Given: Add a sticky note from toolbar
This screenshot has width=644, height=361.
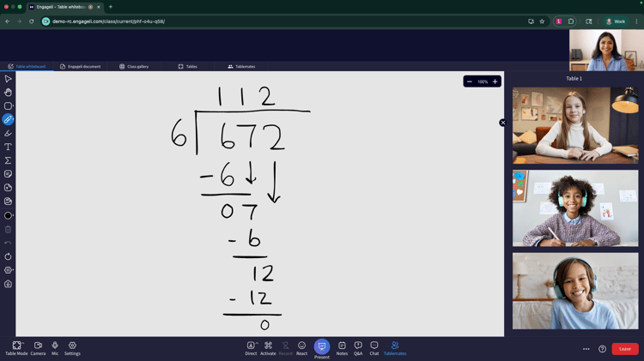Looking at the screenshot, I should tap(8, 174).
